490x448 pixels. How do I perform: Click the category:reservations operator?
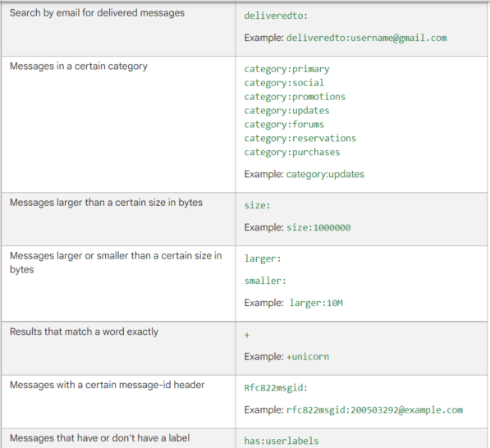click(x=300, y=138)
